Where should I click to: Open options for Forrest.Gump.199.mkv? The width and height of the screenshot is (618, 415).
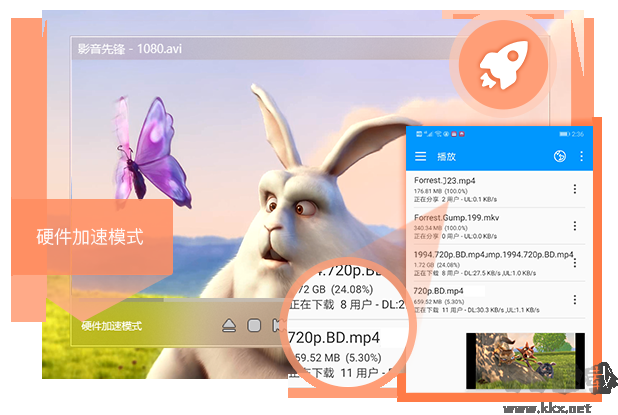pyautogui.click(x=575, y=226)
